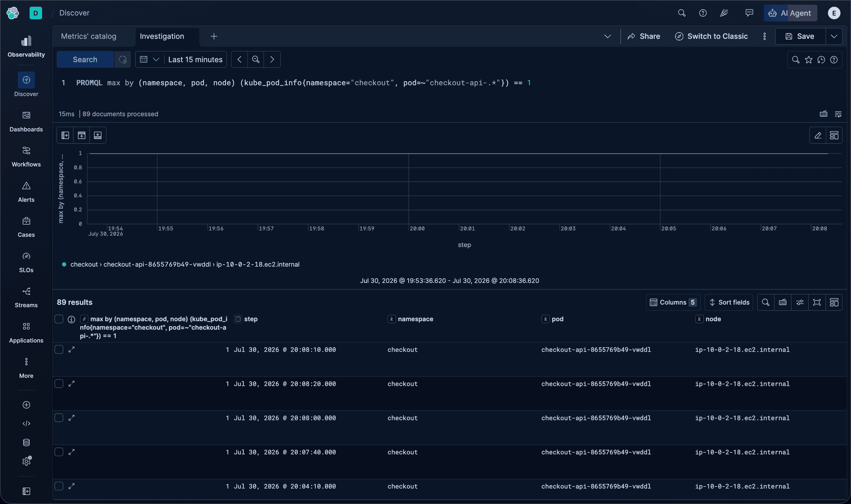
Task: Open the ES|QL help reference icon
Action: click(834, 59)
